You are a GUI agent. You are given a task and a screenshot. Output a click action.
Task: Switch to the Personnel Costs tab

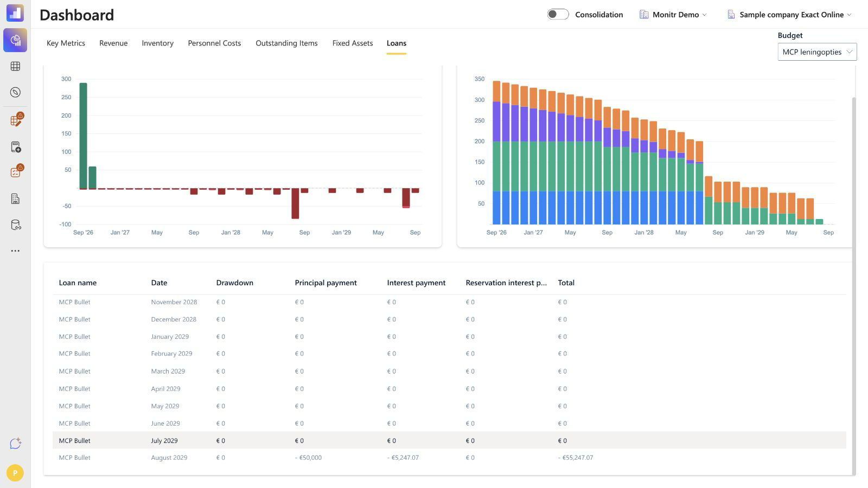tap(214, 43)
